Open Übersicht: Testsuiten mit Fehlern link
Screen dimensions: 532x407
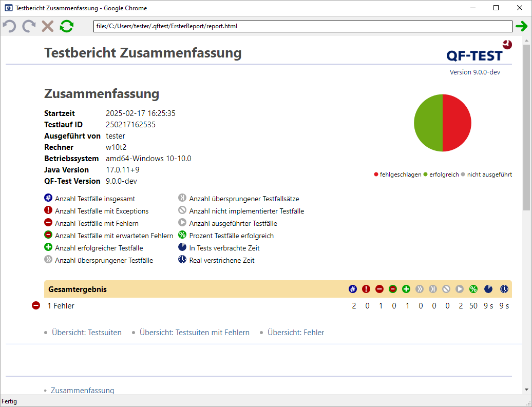tap(195, 333)
